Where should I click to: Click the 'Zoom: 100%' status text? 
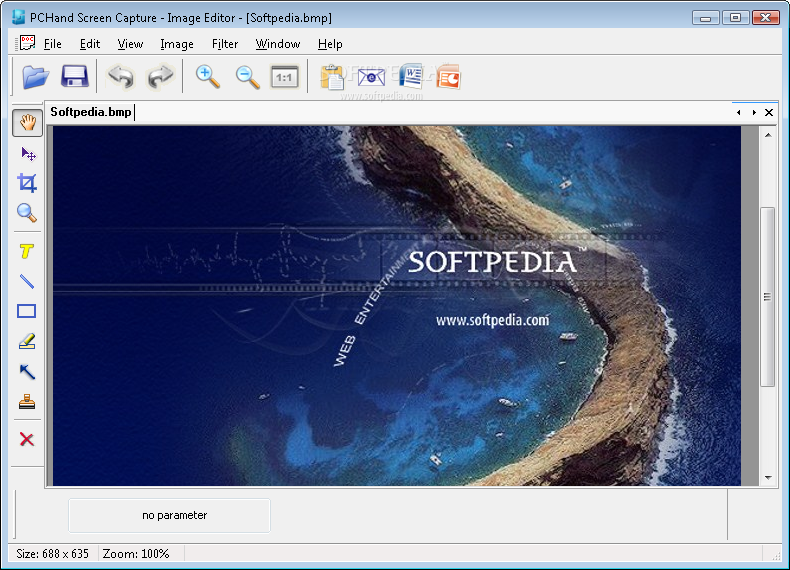136,554
